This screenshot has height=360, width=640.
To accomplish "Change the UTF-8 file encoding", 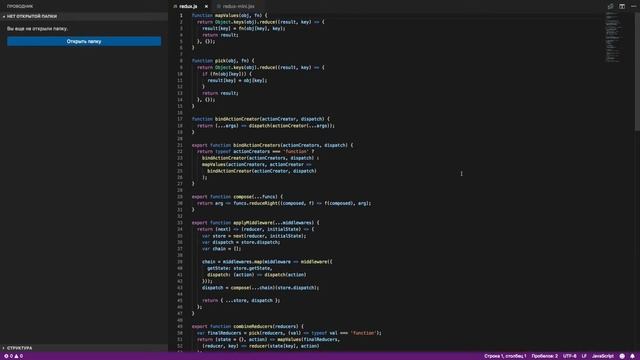I will click(569, 356).
